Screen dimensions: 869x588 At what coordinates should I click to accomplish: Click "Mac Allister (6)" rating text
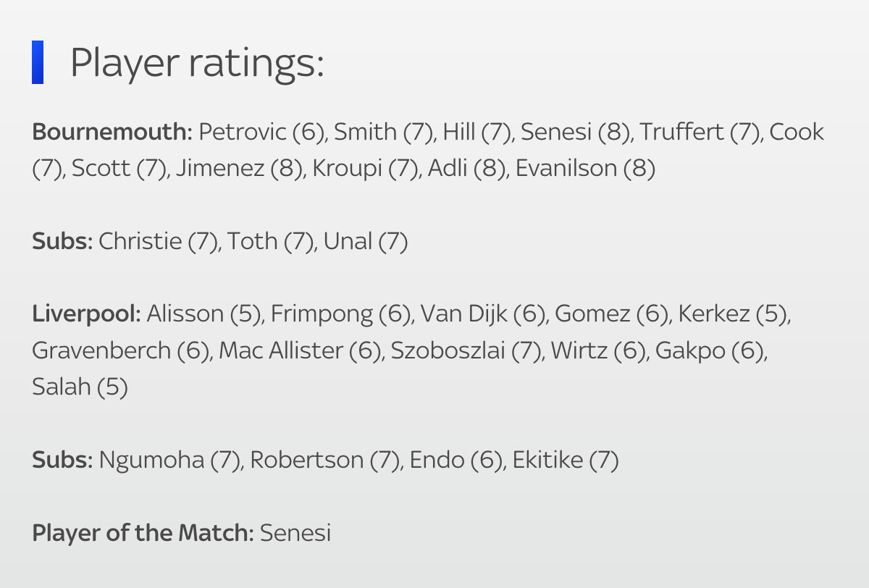click(x=301, y=350)
